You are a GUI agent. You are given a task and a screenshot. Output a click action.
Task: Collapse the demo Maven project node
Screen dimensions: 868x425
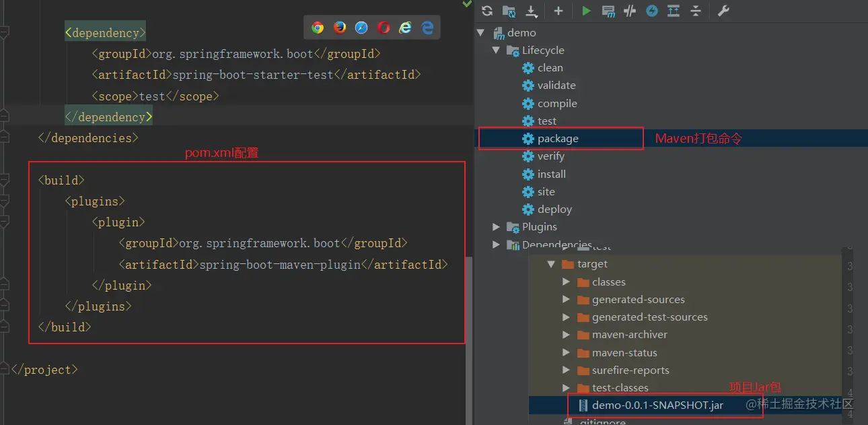pos(480,32)
